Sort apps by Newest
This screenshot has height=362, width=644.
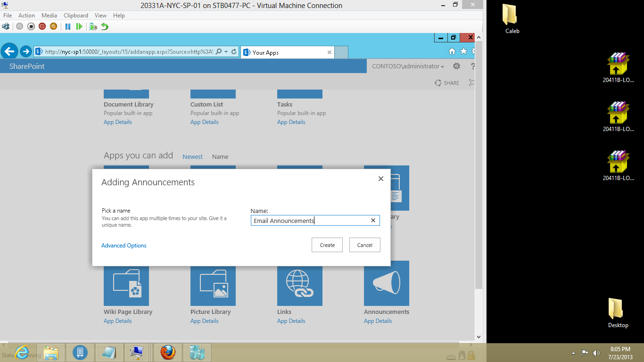(193, 157)
